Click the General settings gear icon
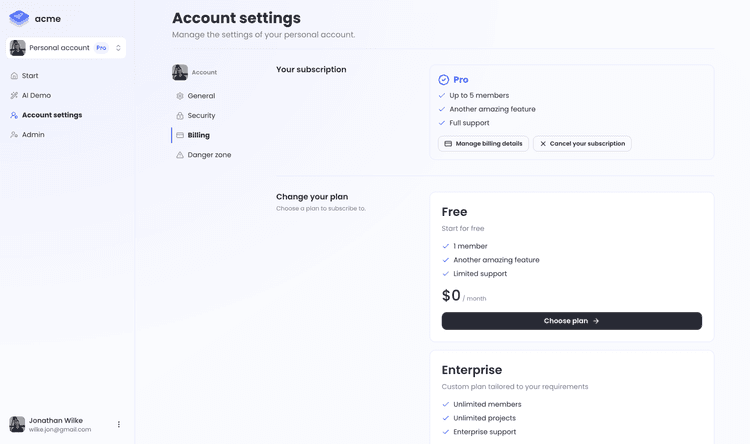 tap(180, 96)
